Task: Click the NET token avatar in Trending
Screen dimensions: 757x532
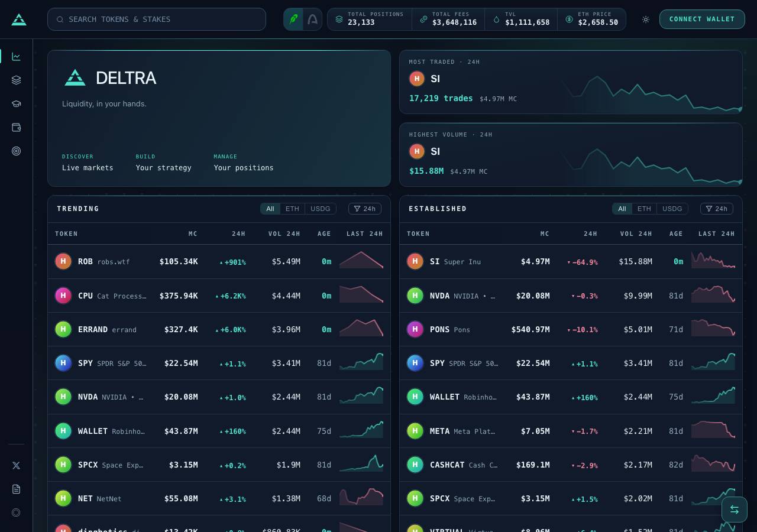Action: click(x=63, y=498)
